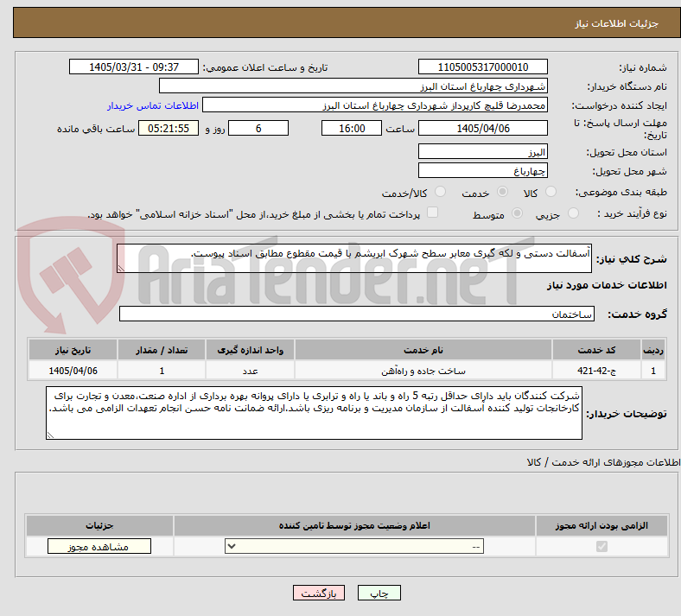This screenshot has width=681, height=616.
Task: Click the delivery city field چهارباغ
Action: [x=483, y=170]
